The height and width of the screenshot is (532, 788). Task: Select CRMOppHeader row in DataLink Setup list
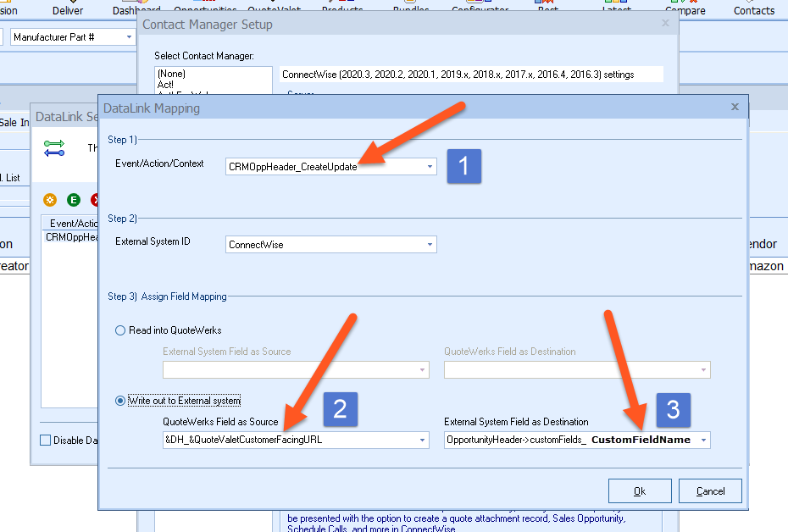pyautogui.click(x=70, y=237)
